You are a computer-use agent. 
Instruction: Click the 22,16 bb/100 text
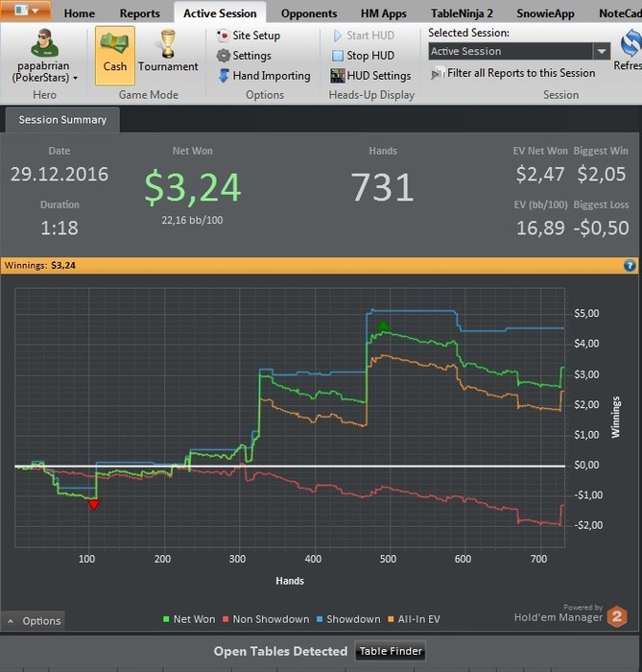pyautogui.click(x=192, y=220)
